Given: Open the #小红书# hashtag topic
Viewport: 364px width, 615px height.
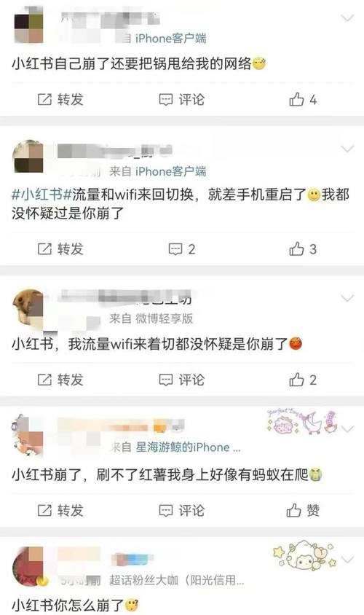Looking at the screenshot, I should point(41,194).
